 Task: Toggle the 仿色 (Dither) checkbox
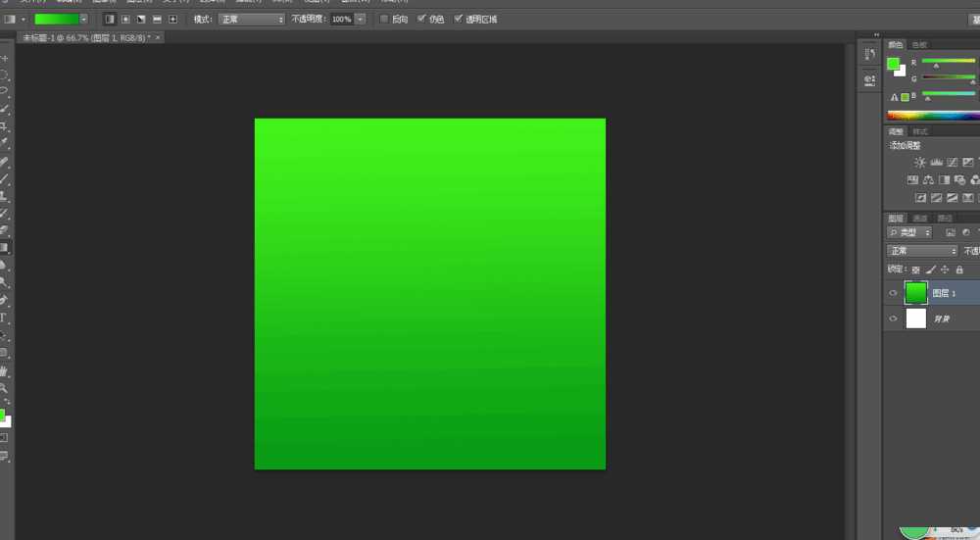point(421,19)
